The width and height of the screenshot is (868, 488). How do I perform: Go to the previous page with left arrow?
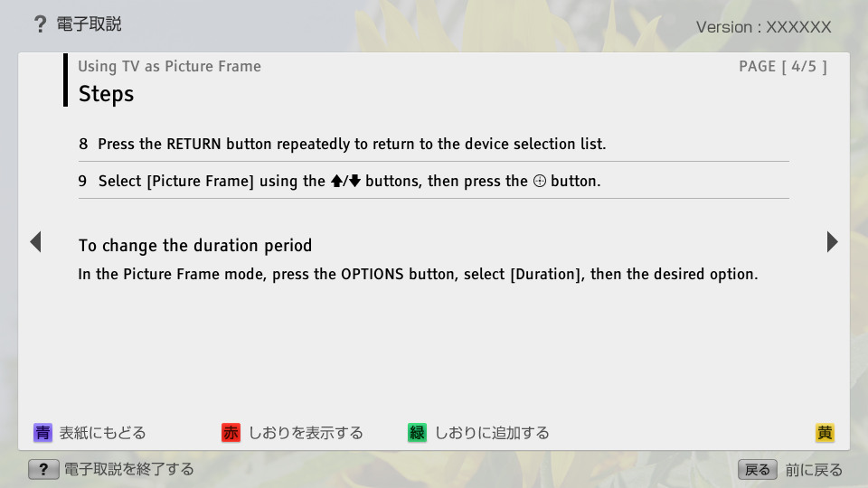(x=35, y=242)
